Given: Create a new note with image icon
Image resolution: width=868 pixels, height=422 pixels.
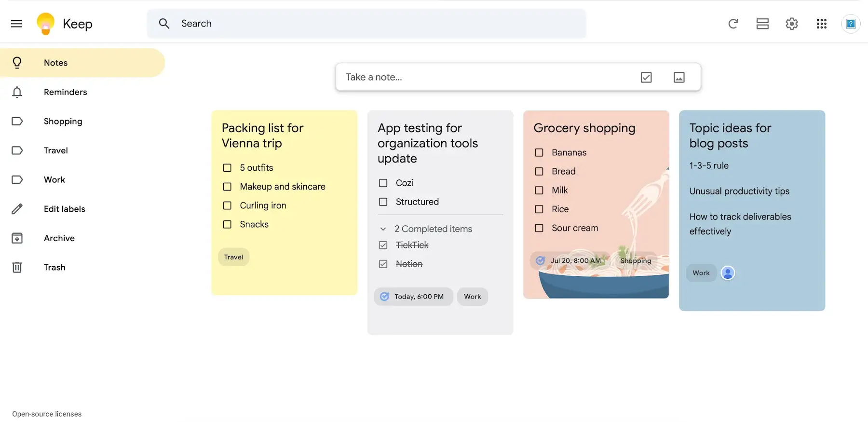Looking at the screenshot, I should pyautogui.click(x=679, y=77).
